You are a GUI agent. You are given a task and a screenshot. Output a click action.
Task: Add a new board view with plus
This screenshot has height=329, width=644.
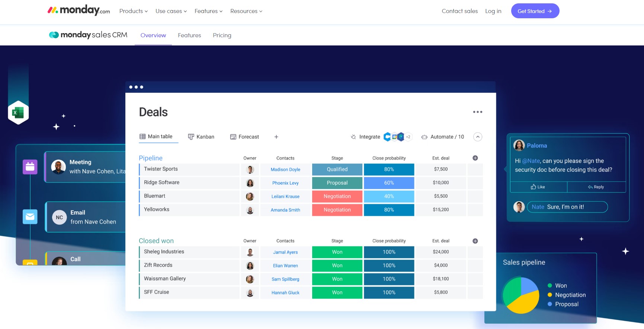[276, 137]
